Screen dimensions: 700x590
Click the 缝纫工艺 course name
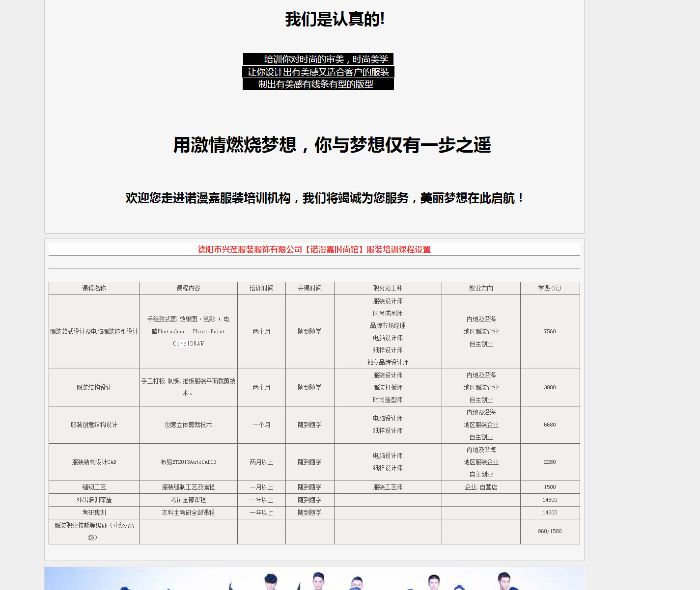tap(94, 487)
